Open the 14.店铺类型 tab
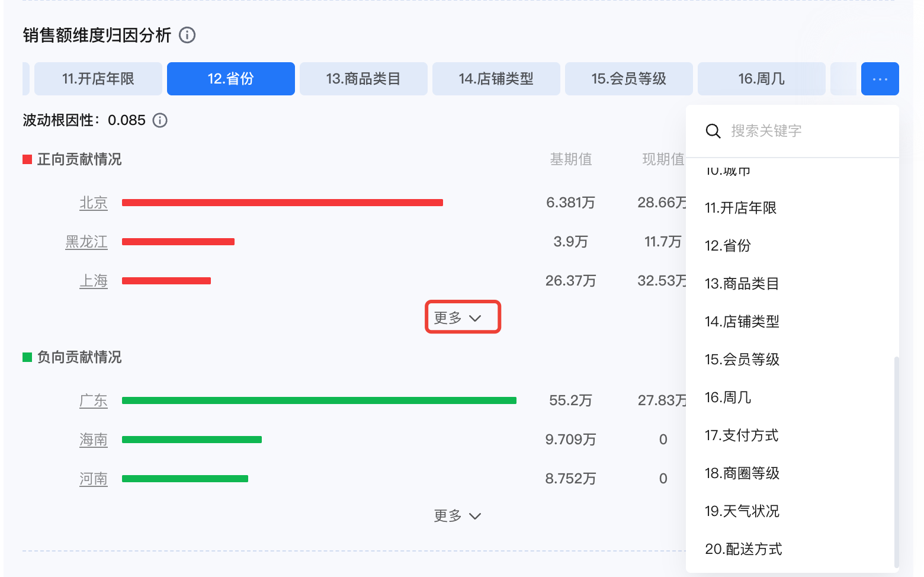 pyautogui.click(x=496, y=79)
